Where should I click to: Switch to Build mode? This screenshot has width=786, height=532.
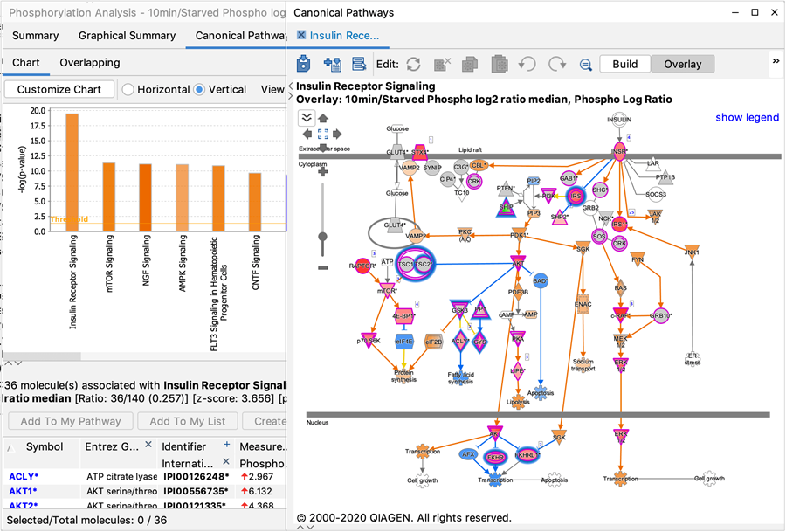tap(624, 64)
